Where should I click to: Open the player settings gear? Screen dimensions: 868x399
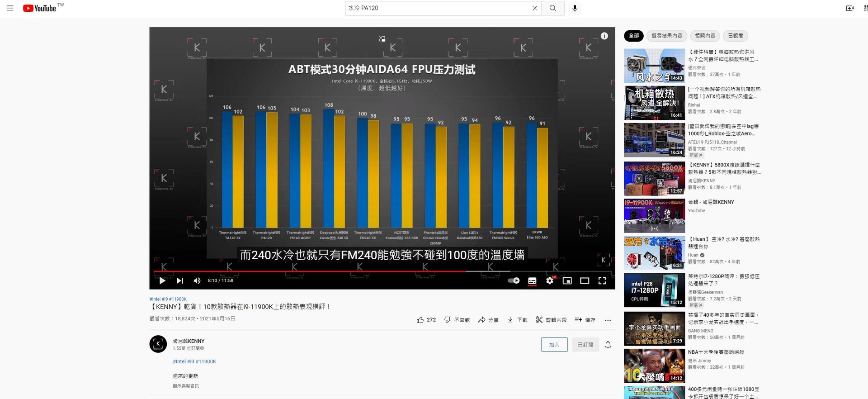click(550, 280)
